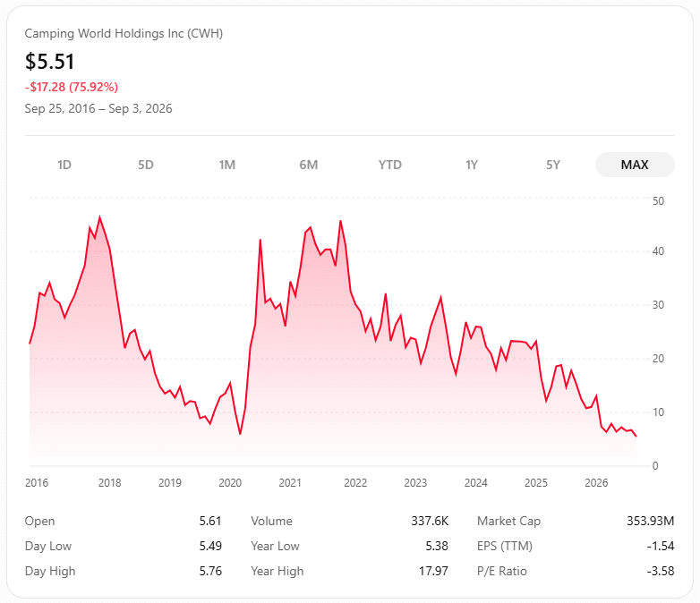Click the EPS (TTM) value -1.54
Viewport: 700px width, 603px height.
pos(661,546)
